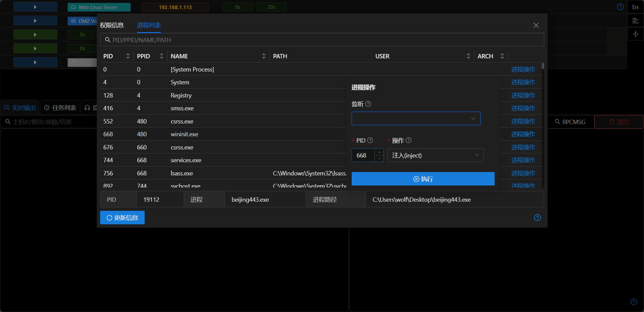The height and width of the screenshot is (312, 644).
Task: Focus the PID/PPID/NAME/PATH search field
Action: (322, 40)
